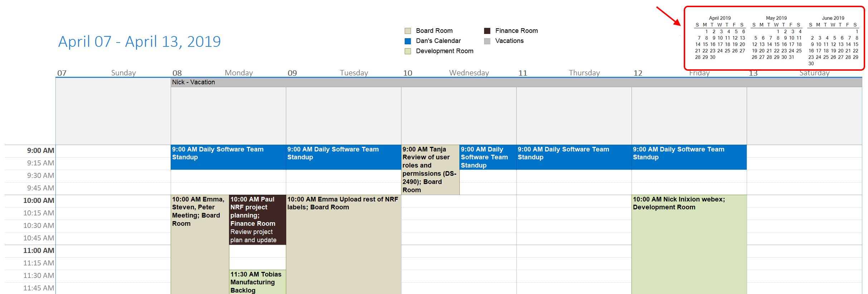Screen dimensions: 868x294
Task: Select Wednesday's 9:00 AM Daily Software Team Standup
Action: tap(488, 157)
